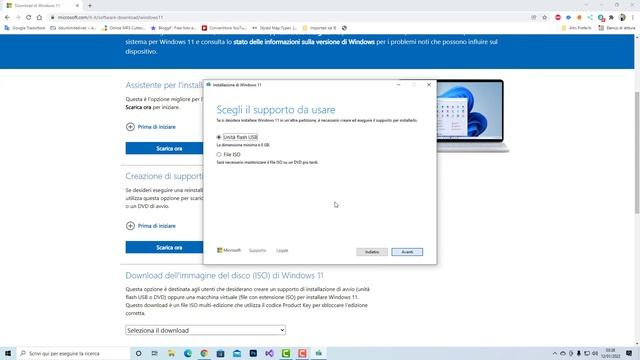The height and width of the screenshot is (360, 640).
Task: Click the red adblock extension icon
Action: (558, 18)
